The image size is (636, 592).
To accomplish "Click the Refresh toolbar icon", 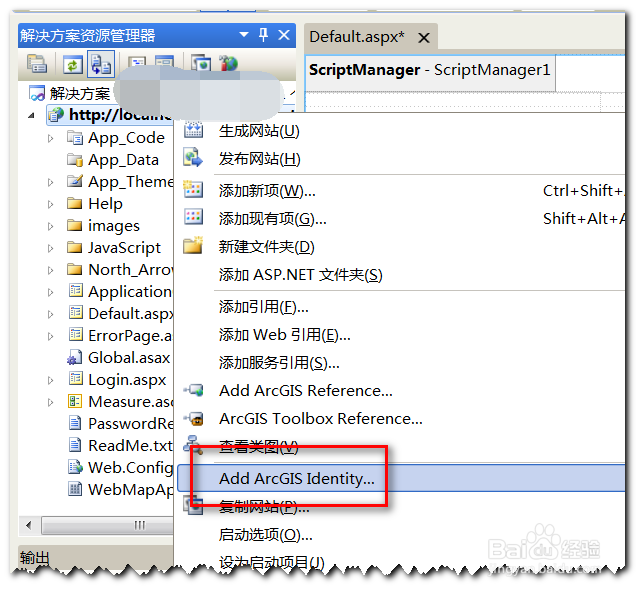I will point(73,64).
